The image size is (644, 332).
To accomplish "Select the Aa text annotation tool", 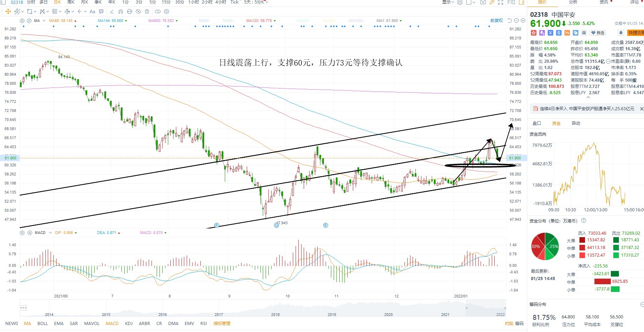I will point(92,12).
